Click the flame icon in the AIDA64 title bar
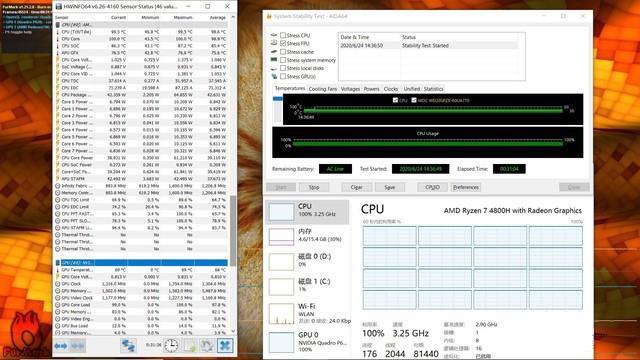 [x=269, y=16]
